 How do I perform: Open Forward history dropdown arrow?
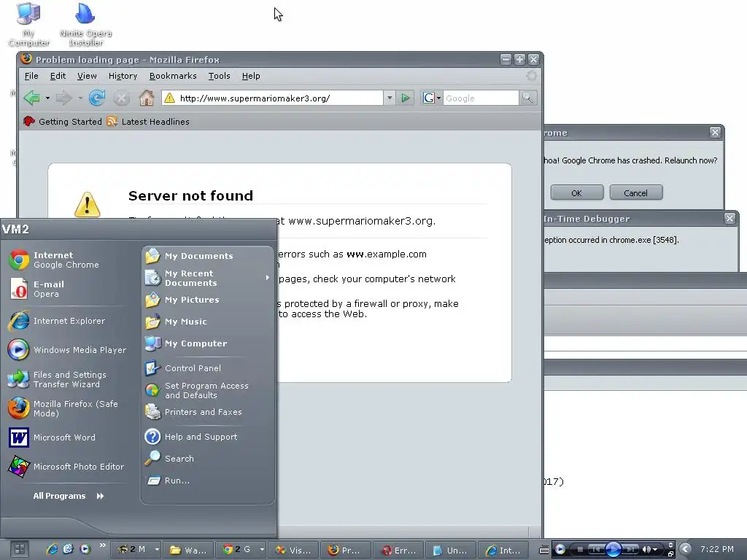(x=80, y=98)
